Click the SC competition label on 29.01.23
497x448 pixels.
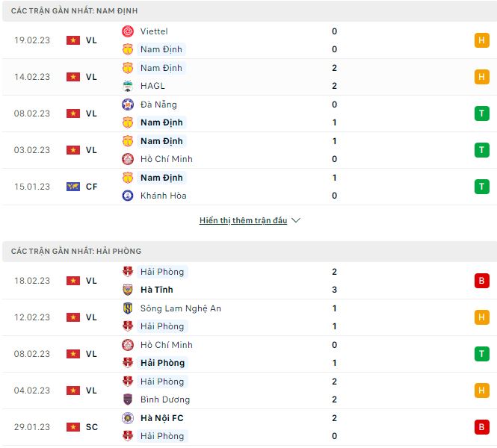(92, 427)
